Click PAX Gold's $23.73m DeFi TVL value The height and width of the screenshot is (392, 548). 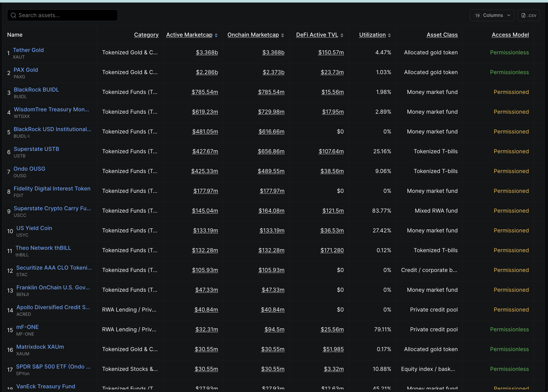point(332,72)
